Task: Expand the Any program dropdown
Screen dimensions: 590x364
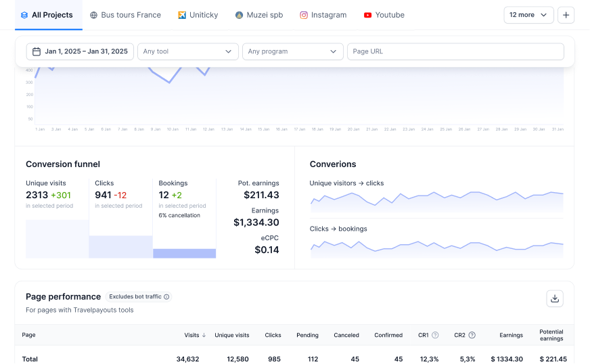Action: (292, 51)
